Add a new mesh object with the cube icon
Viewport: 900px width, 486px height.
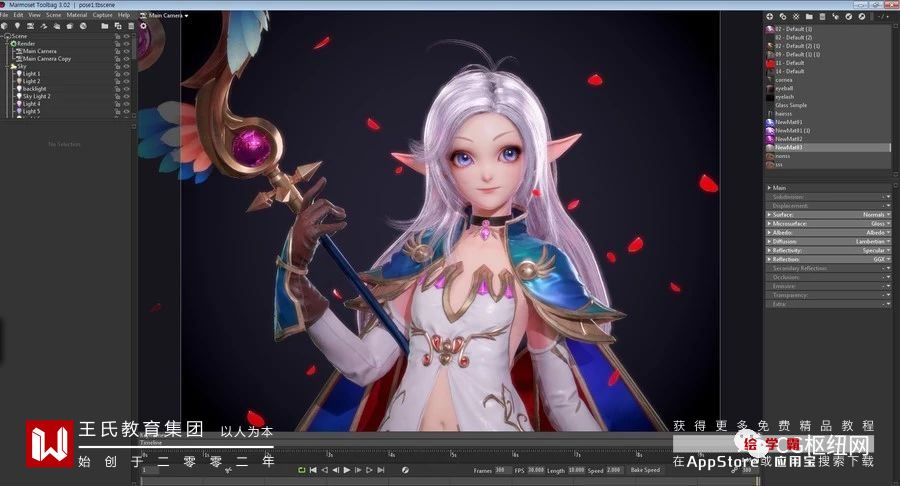[4, 26]
